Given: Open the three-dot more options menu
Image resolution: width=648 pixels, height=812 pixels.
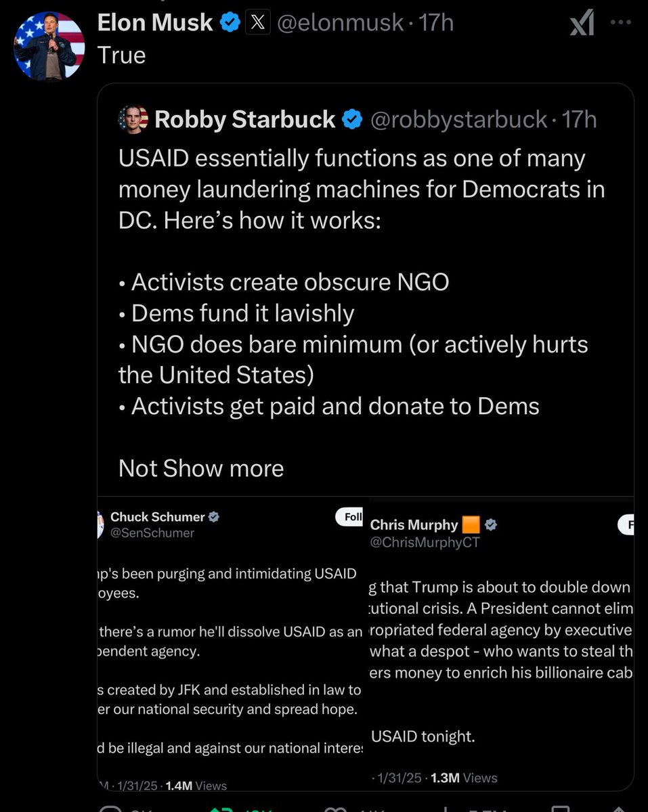Looking at the screenshot, I should 620,22.
